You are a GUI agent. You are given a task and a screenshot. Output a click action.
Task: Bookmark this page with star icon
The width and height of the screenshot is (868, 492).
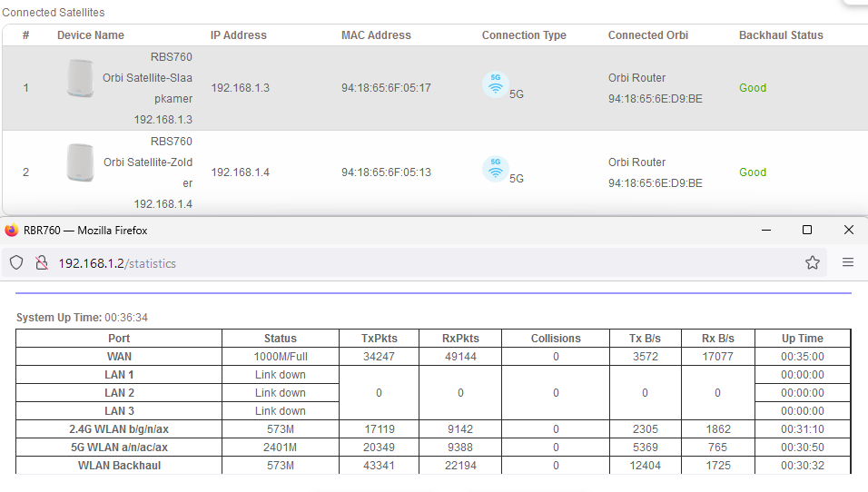tap(812, 262)
